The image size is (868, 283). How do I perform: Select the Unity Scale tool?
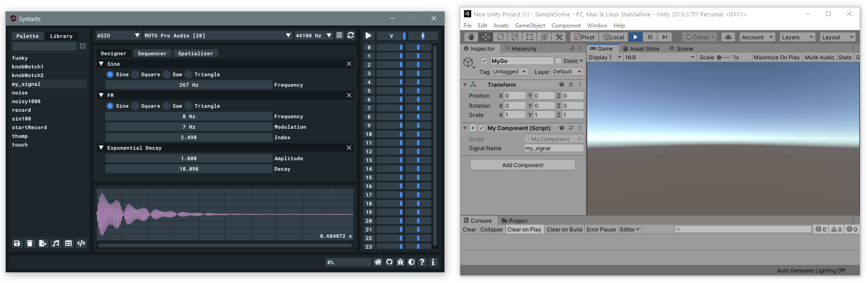tap(515, 37)
